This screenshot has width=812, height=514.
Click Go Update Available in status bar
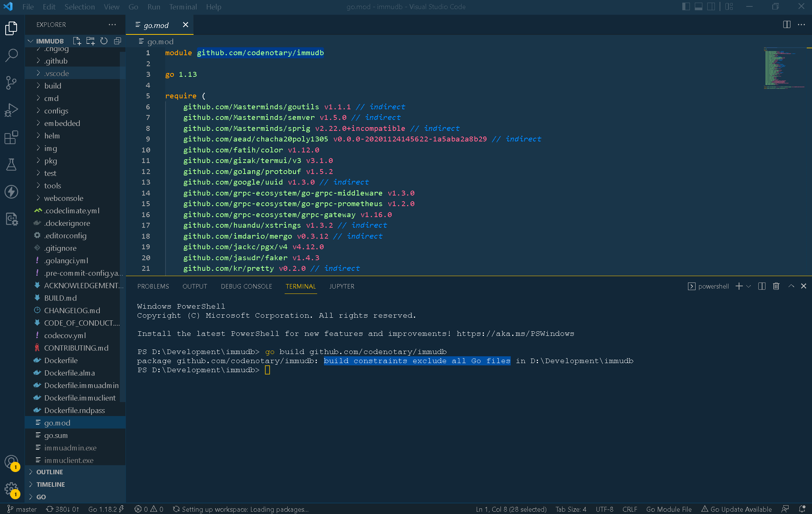point(736,509)
